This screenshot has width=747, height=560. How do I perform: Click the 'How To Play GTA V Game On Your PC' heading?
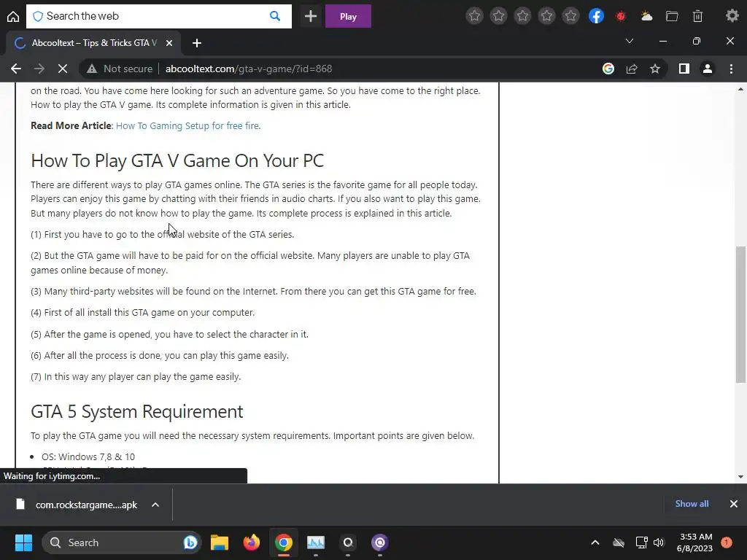pyautogui.click(x=177, y=160)
